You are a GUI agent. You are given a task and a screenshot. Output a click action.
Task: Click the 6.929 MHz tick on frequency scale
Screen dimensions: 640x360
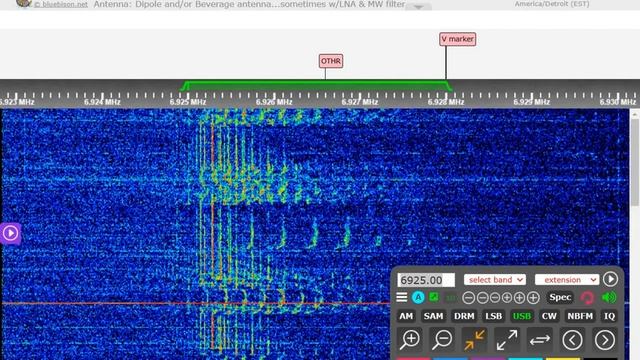(x=531, y=98)
